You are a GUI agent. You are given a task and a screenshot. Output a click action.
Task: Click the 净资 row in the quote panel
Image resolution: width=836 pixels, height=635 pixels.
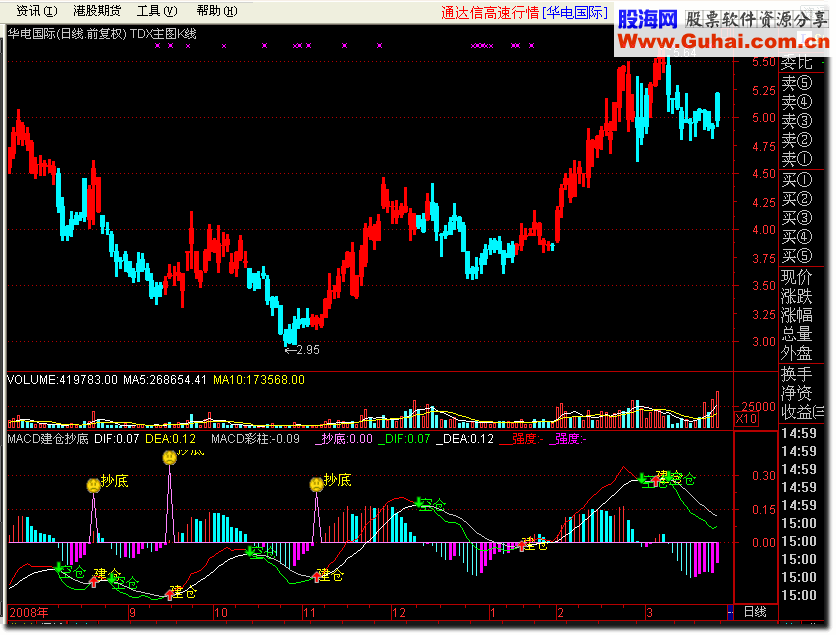click(797, 393)
